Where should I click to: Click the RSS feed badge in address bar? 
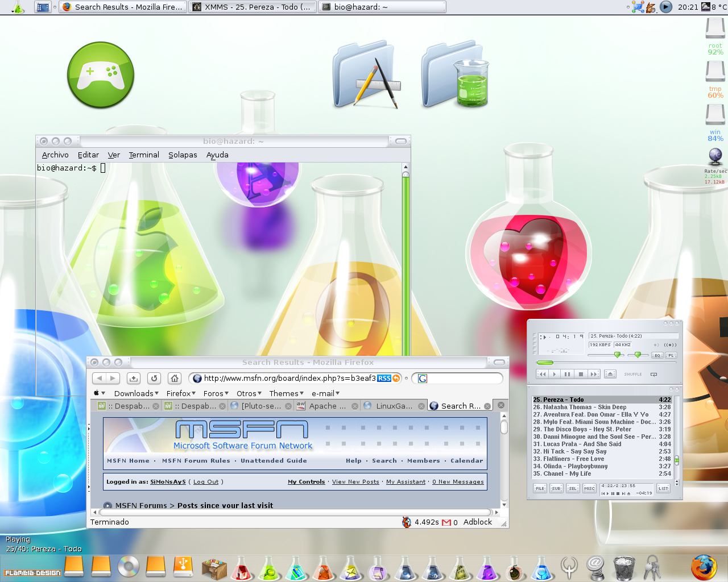point(384,378)
